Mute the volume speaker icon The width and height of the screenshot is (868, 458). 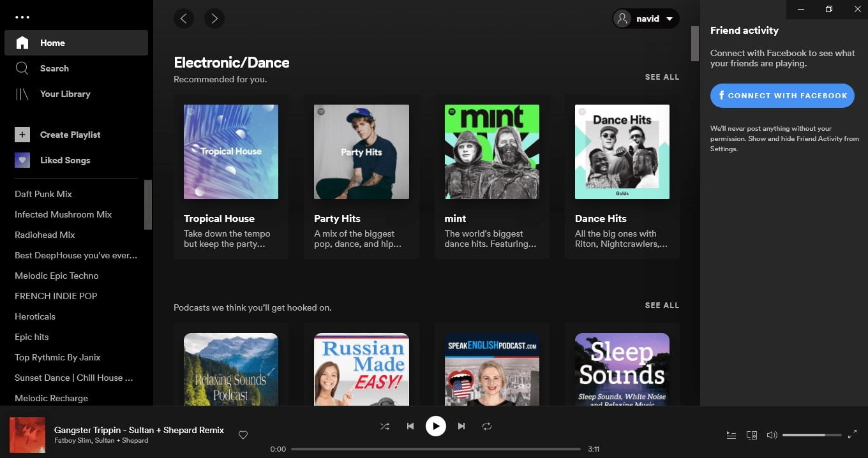click(772, 435)
